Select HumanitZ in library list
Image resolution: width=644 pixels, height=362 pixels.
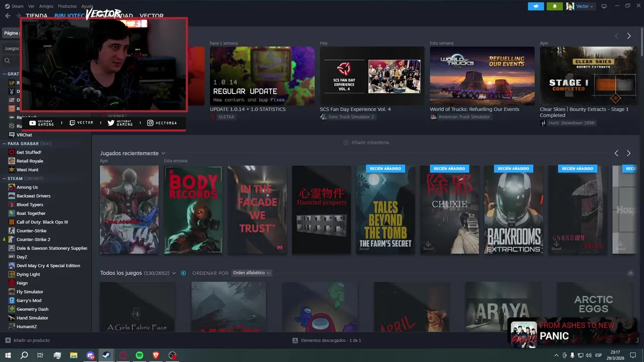(28, 326)
